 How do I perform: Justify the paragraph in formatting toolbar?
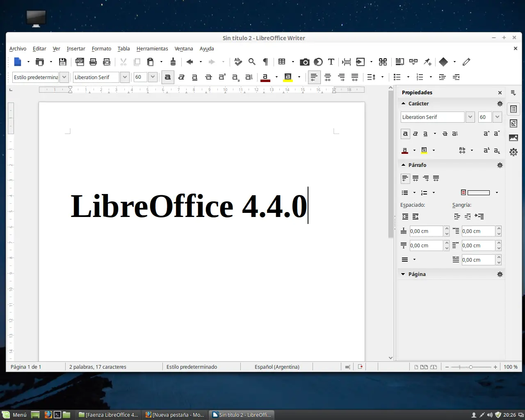pyautogui.click(x=355, y=77)
